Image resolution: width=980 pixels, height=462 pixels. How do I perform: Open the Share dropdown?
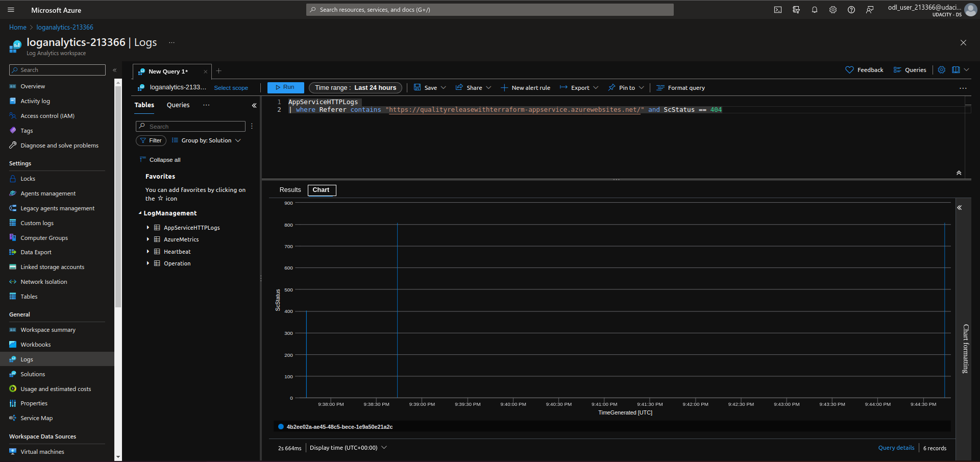473,88
